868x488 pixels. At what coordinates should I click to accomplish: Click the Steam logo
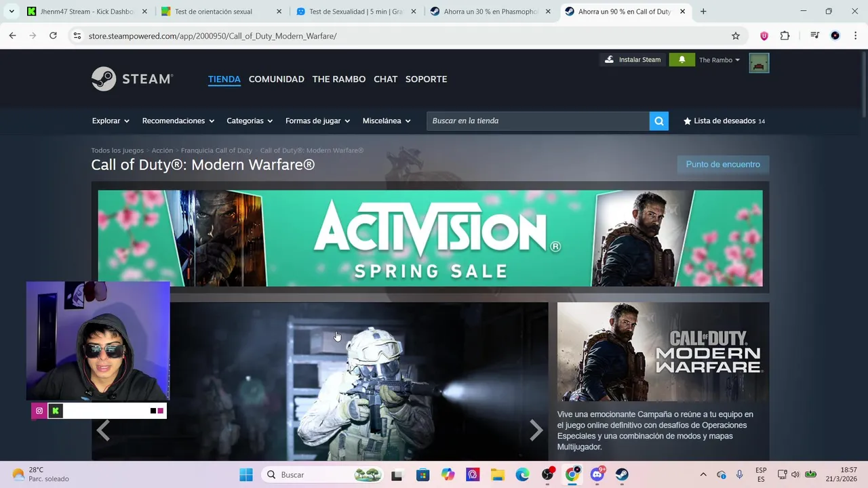tap(132, 79)
